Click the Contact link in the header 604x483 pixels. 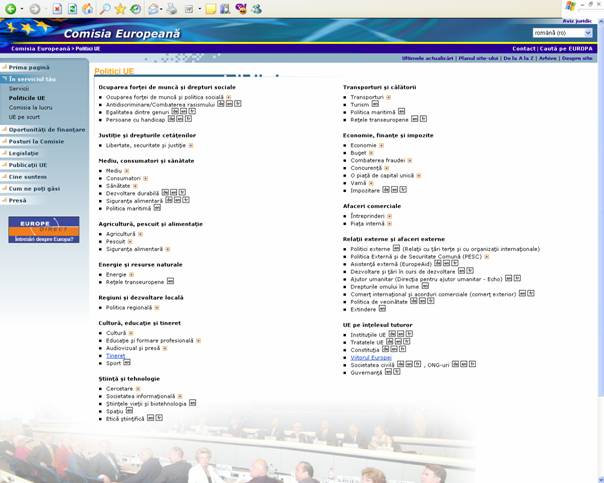tap(523, 49)
